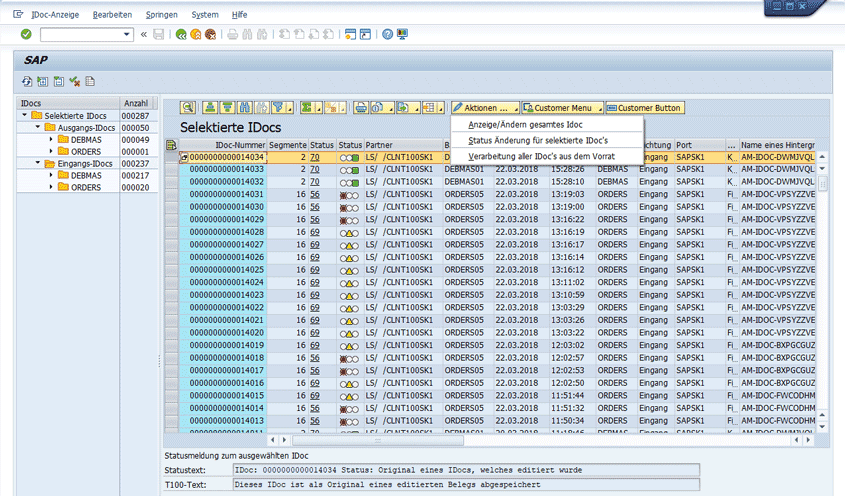Click the Export icon in ALV toolbar
The height and width of the screenshot is (496, 845).
(x=404, y=108)
